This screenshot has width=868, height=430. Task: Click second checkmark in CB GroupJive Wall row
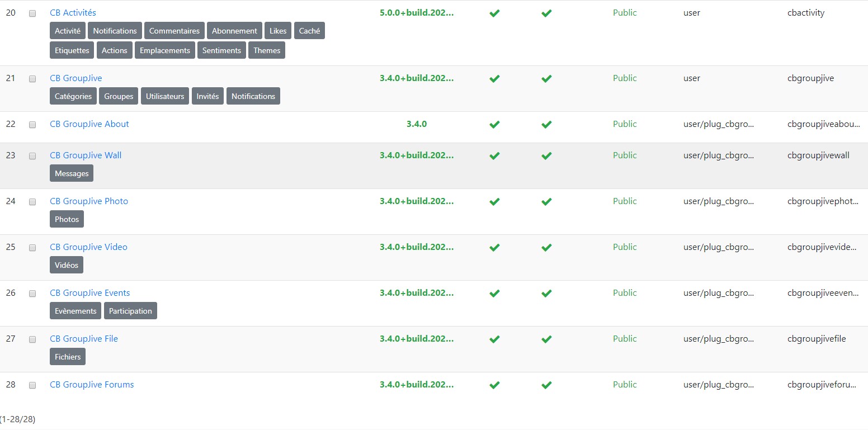pyautogui.click(x=546, y=155)
